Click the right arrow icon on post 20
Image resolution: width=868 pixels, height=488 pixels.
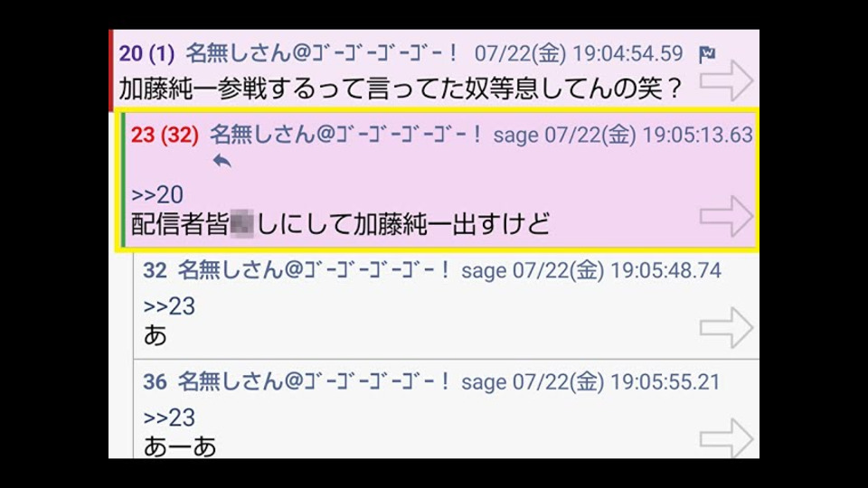click(x=726, y=80)
